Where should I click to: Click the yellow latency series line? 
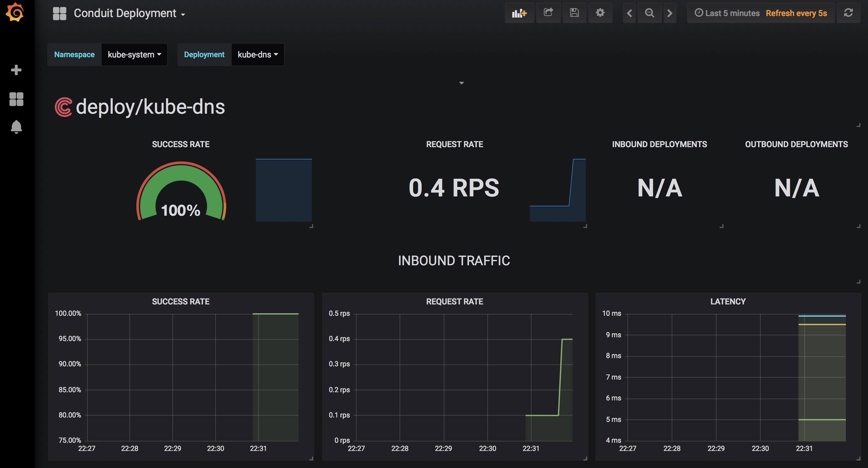click(x=822, y=324)
